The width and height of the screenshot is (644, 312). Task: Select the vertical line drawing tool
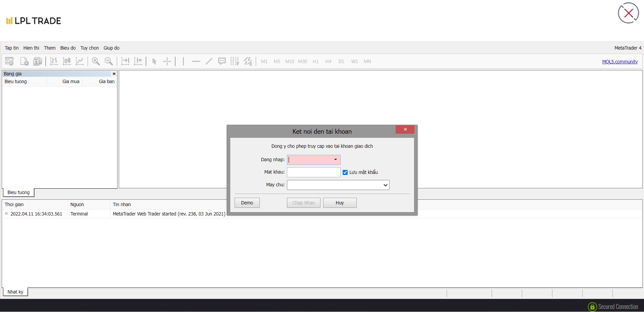click(x=183, y=61)
